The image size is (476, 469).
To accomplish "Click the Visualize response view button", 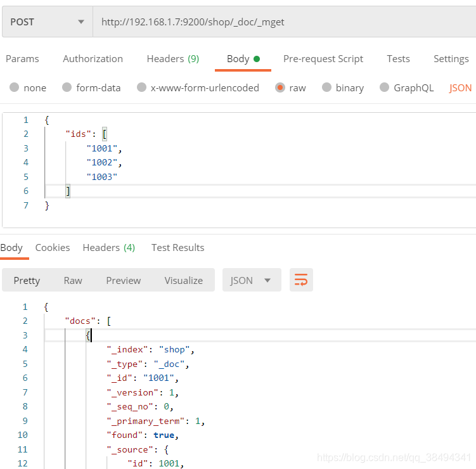I will coord(183,280).
